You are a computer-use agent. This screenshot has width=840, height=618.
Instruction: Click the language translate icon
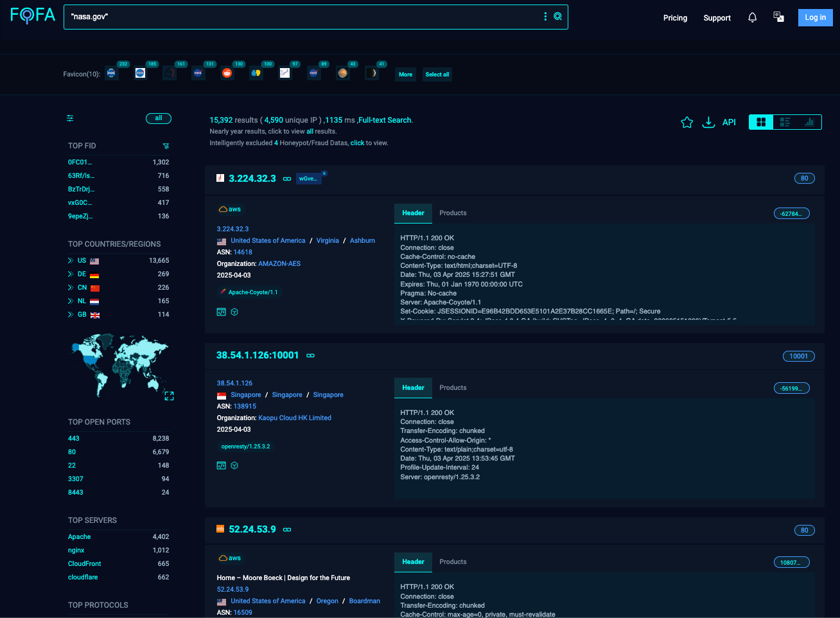click(x=778, y=17)
